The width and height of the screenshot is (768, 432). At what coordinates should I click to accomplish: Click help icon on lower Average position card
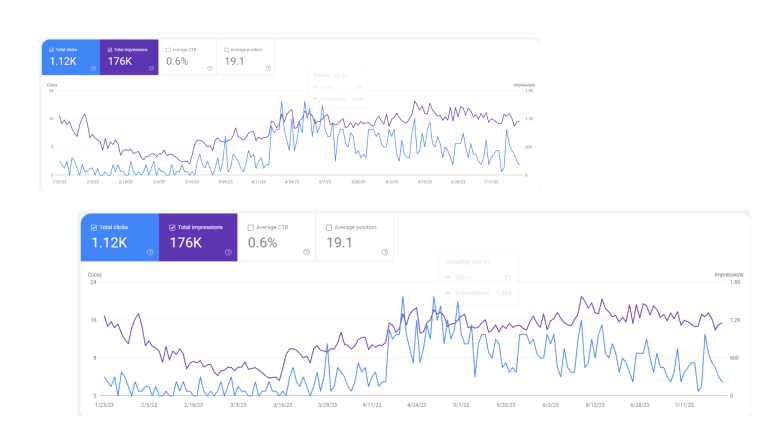(x=384, y=252)
